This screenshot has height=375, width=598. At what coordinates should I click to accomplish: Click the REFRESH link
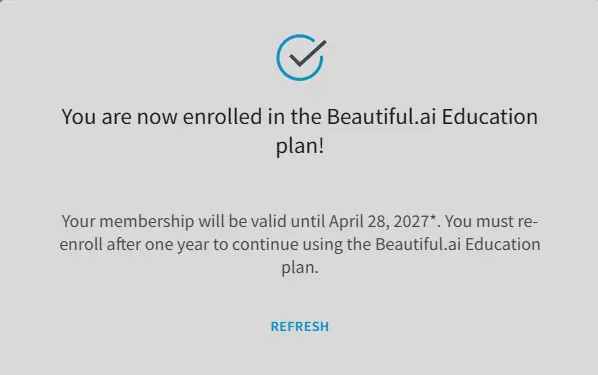pyautogui.click(x=300, y=327)
